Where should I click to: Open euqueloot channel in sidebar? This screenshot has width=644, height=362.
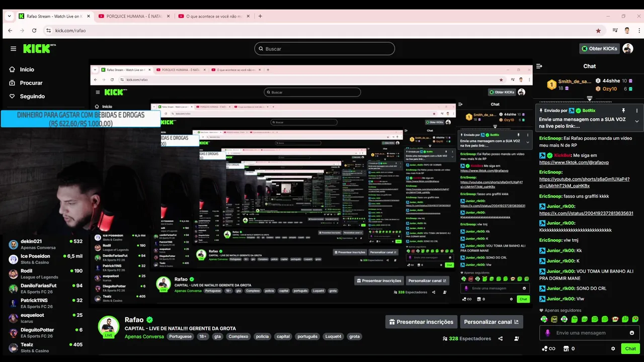click(x=45, y=318)
